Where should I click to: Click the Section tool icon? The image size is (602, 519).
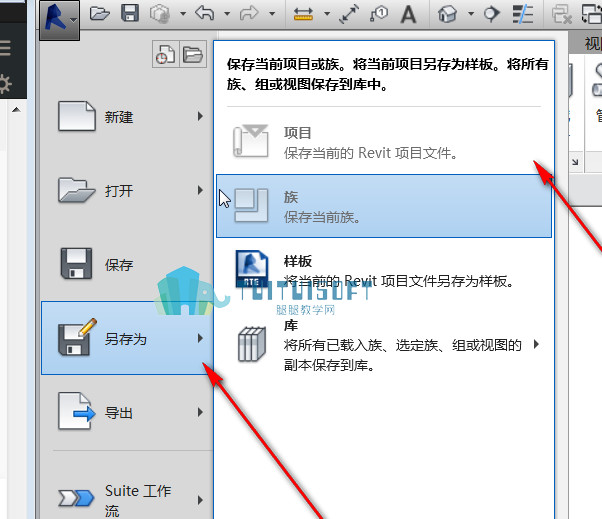click(x=491, y=14)
